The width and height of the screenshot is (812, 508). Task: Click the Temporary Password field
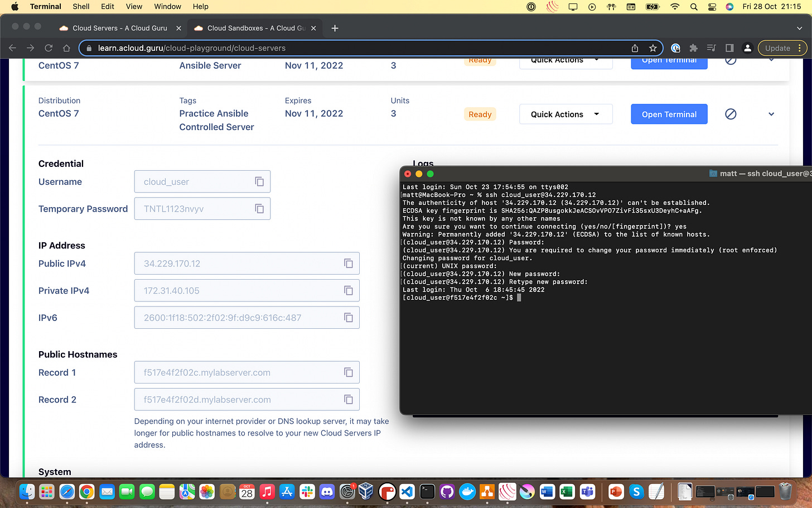pyautogui.click(x=202, y=208)
